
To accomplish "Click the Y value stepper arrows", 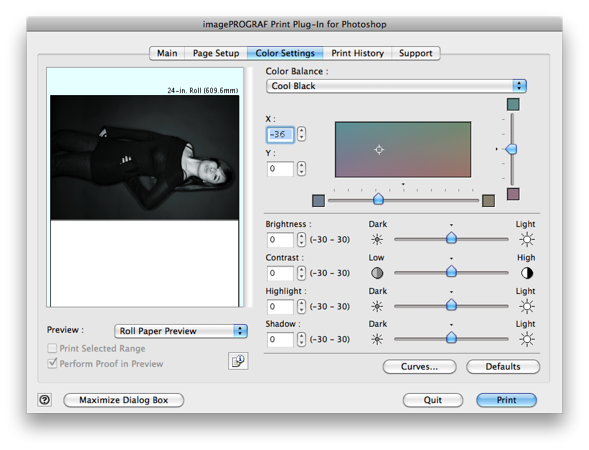I will click(301, 169).
